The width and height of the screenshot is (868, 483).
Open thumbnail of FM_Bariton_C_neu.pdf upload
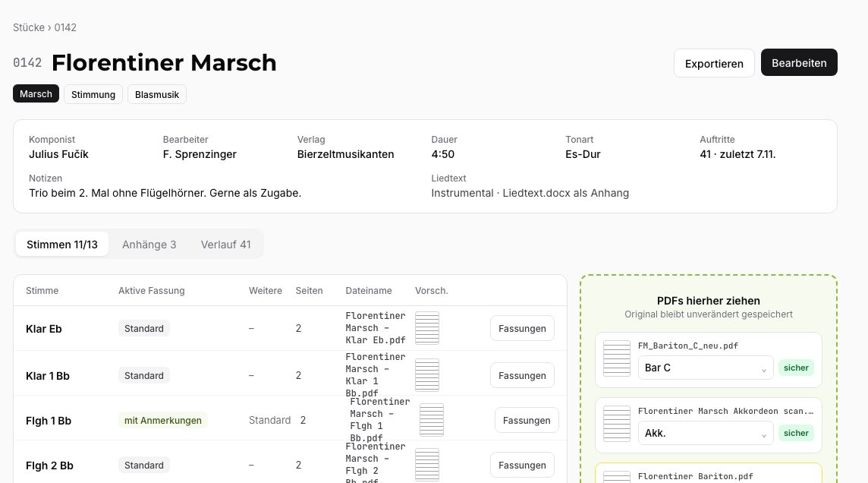point(617,358)
